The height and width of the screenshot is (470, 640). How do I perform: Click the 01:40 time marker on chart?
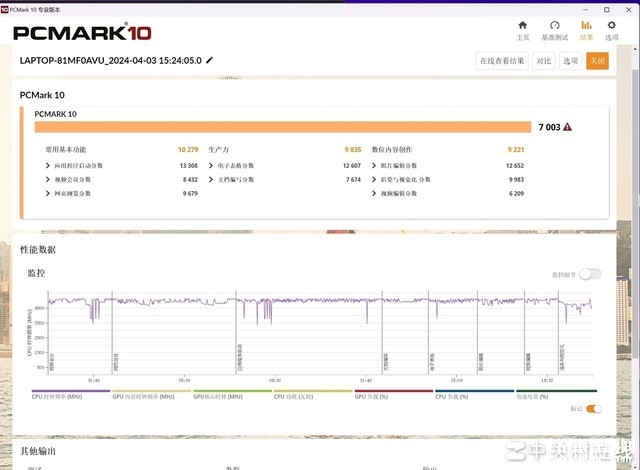[x=94, y=380]
